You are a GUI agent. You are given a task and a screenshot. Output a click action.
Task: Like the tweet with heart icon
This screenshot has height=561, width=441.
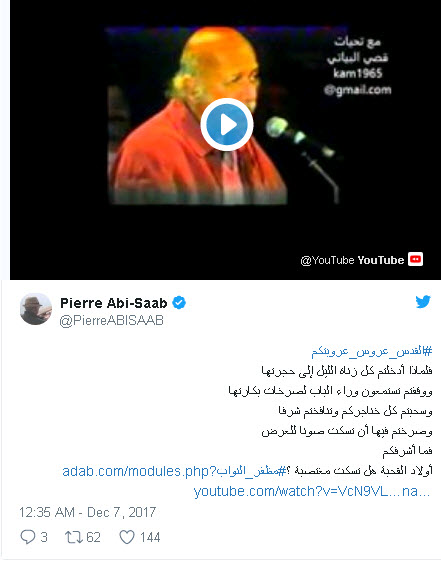127,537
